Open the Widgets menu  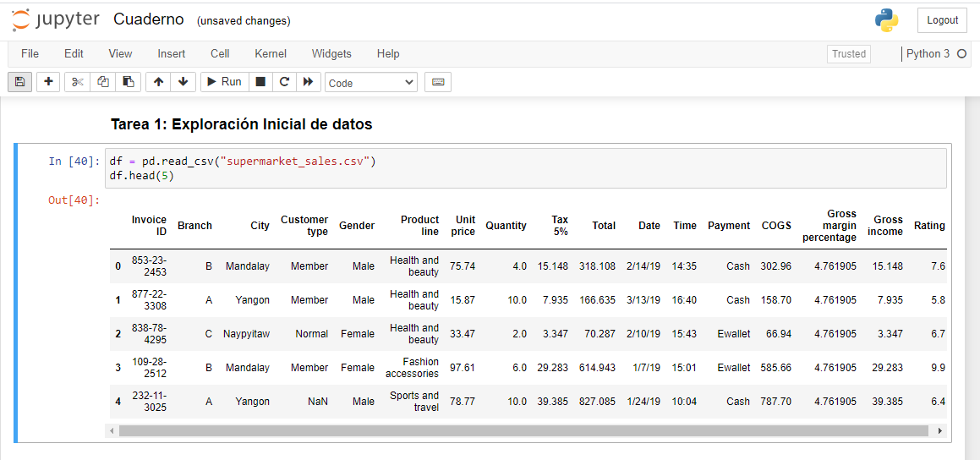[331, 53]
